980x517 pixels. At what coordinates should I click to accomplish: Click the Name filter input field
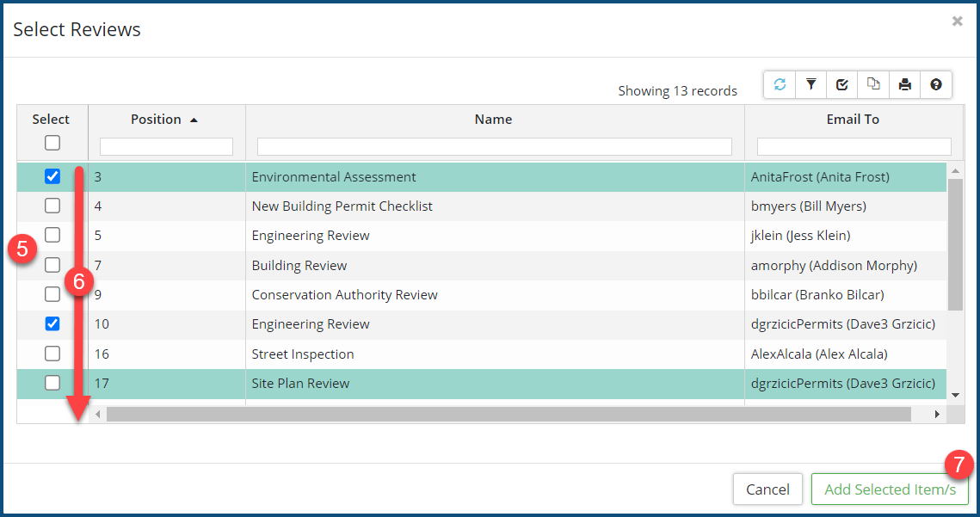click(x=494, y=146)
